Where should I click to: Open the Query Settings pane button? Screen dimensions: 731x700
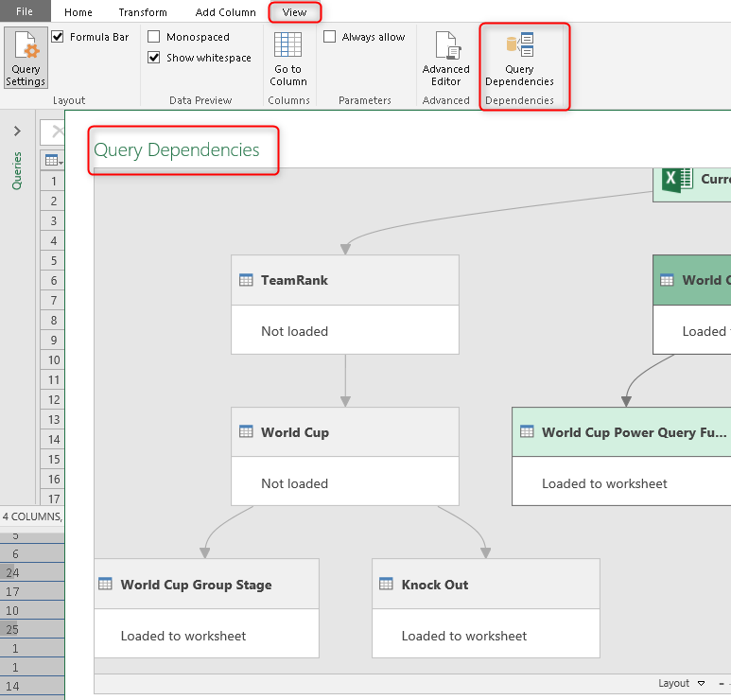(26, 58)
